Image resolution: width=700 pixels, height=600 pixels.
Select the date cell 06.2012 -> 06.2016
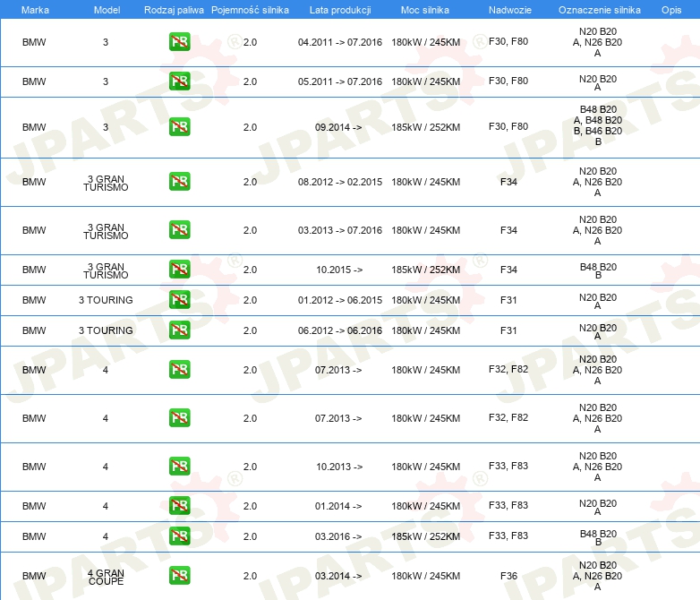tap(340, 330)
